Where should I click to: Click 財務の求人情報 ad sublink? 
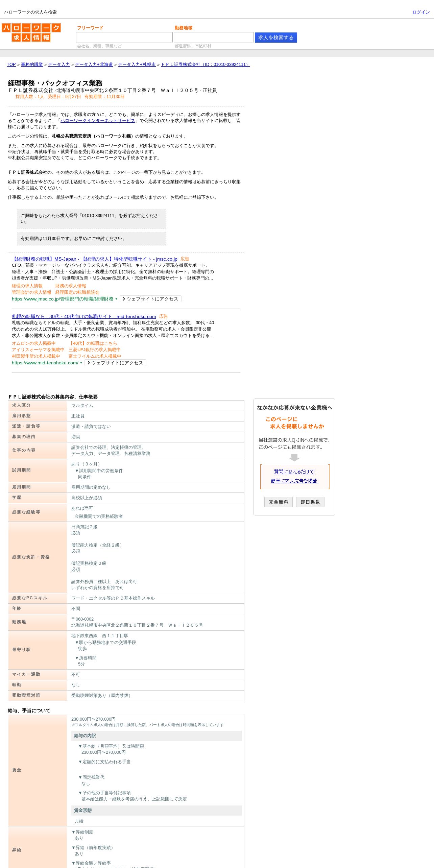71,286
